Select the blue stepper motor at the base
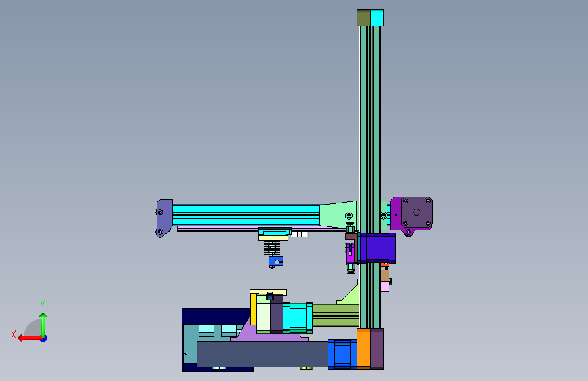Screen dimensions: 588x381 point(342,355)
